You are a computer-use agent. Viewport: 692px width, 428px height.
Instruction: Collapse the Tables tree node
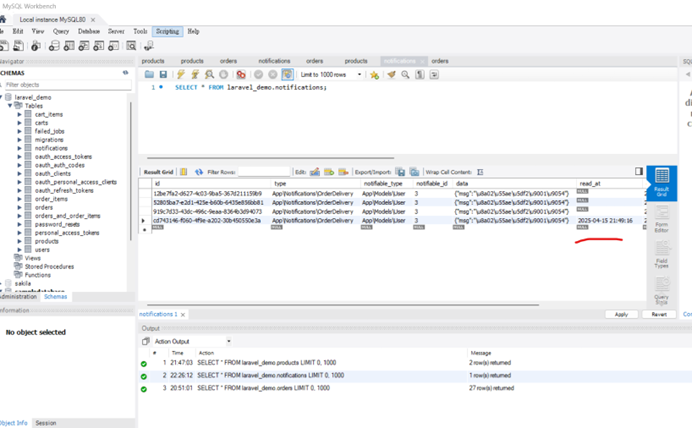10,106
